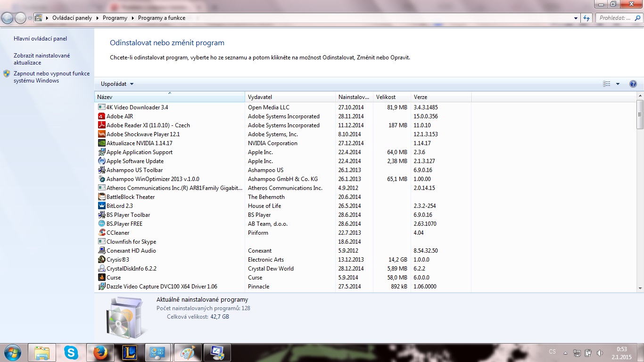Click the CS language indicator in the tray
The width and height of the screenshot is (644, 362).
(x=553, y=352)
